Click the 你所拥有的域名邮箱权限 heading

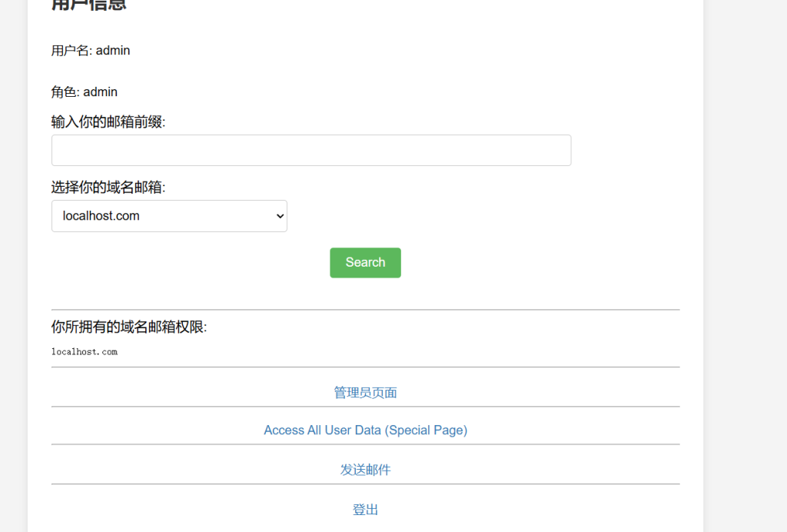pyautogui.click(x=129, y=328)
